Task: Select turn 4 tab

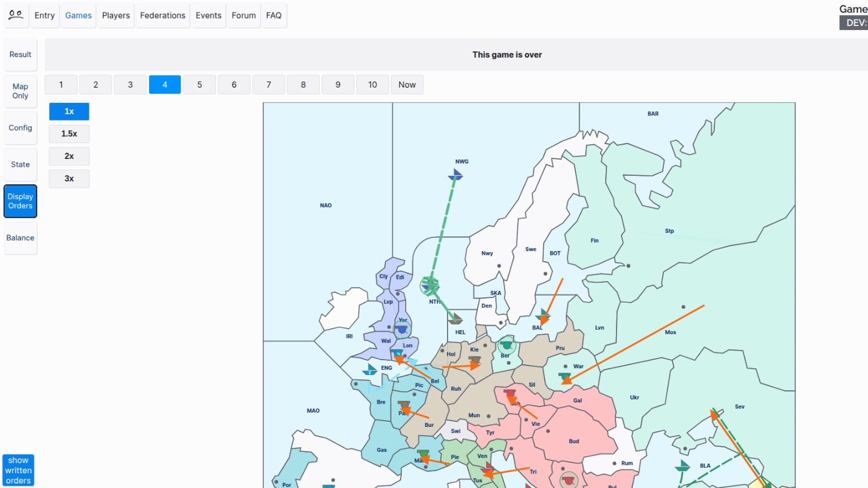Action: click(165, 85)
